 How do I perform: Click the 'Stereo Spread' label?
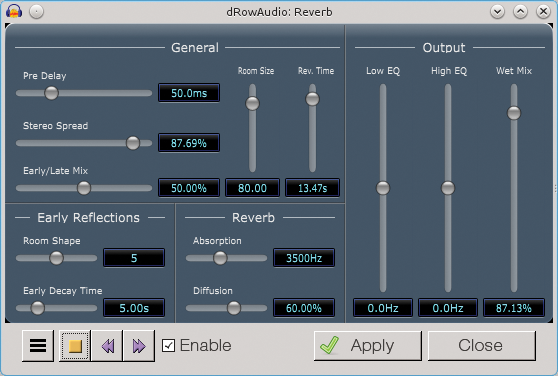(x=56, y=126)
